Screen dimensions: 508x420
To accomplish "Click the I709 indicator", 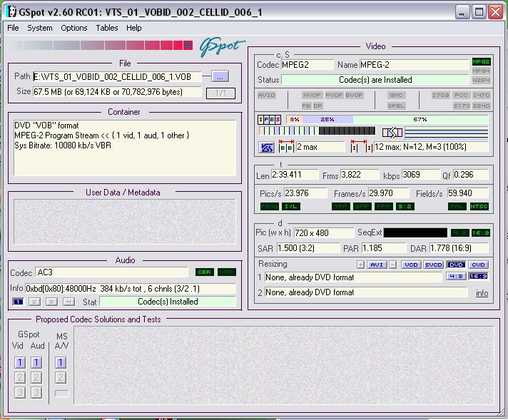I will [441, 95].
